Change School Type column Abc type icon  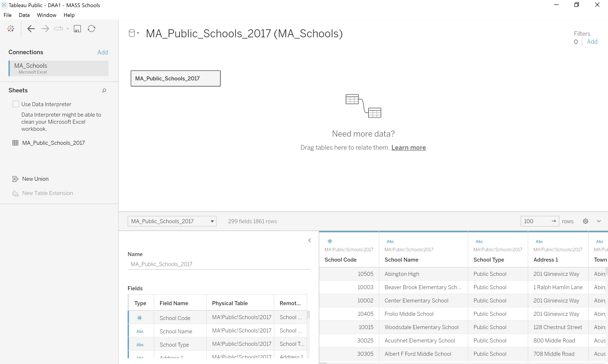(x=479, y=241)
